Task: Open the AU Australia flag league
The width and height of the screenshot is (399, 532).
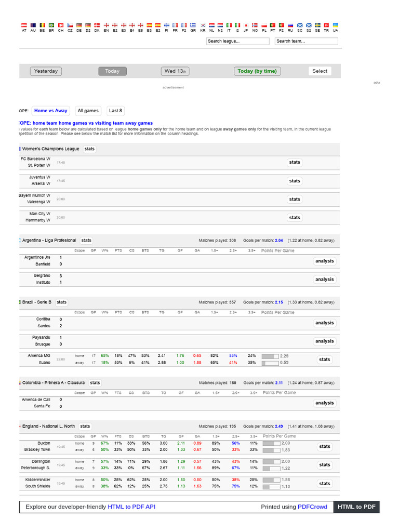Action: pos(33,25)
